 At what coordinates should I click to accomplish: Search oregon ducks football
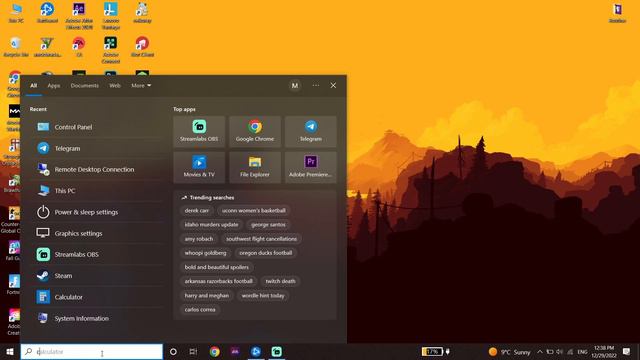pyautogui.click(x=266, y=253)
